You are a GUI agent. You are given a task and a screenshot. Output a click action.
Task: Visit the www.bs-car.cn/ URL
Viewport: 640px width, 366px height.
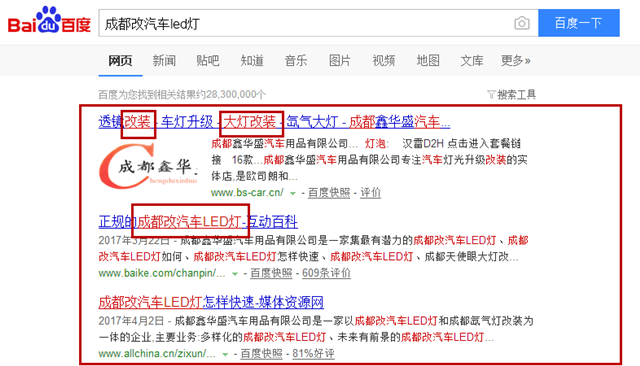(247, 192)
